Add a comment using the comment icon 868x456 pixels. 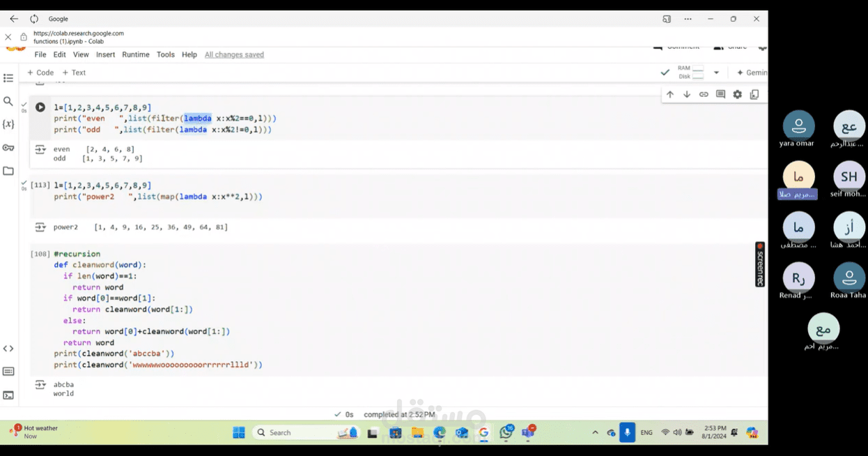click(x=720, y=94)
